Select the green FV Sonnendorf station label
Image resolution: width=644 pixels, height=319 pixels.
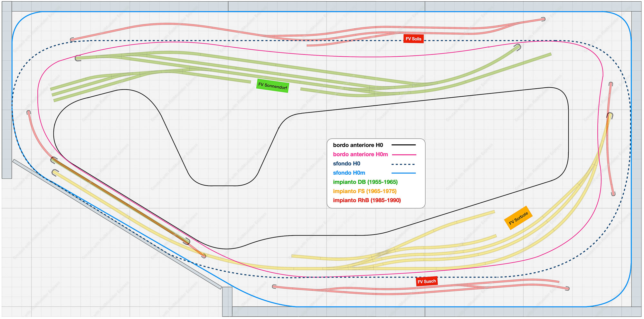pos(272,86)
